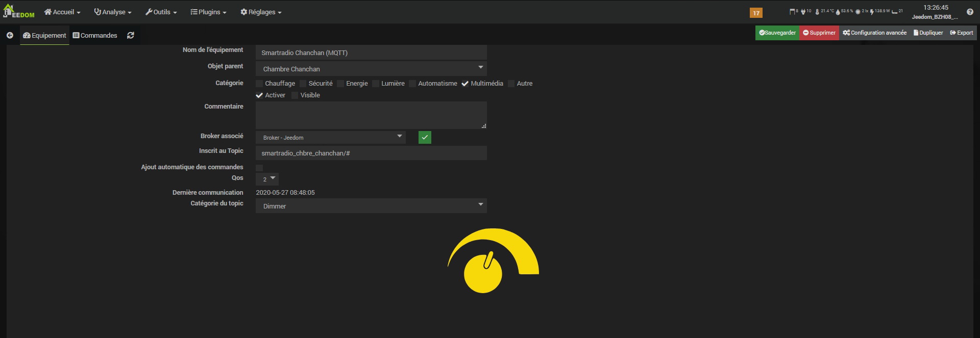980x338 pixels.
Task: Enable the Visible checkbox
Action: click(295, 95)
